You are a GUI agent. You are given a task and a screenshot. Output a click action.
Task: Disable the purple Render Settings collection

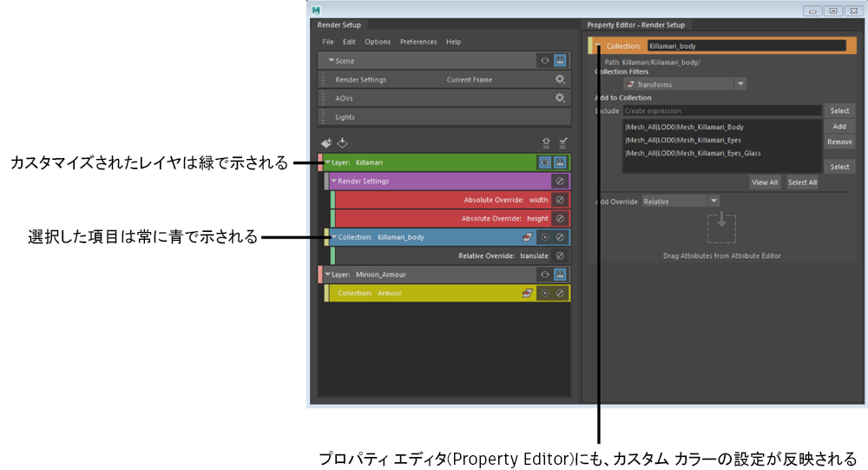point(560,182)
